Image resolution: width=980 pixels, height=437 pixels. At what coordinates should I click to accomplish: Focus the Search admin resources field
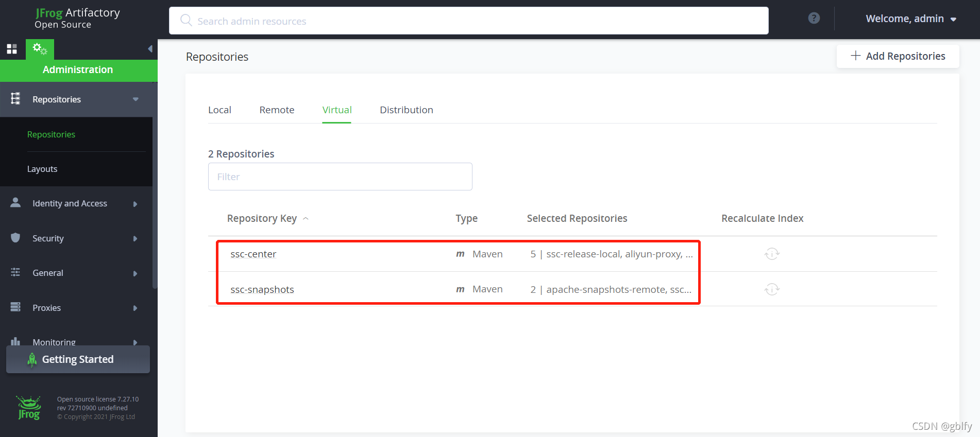(469, 21)
